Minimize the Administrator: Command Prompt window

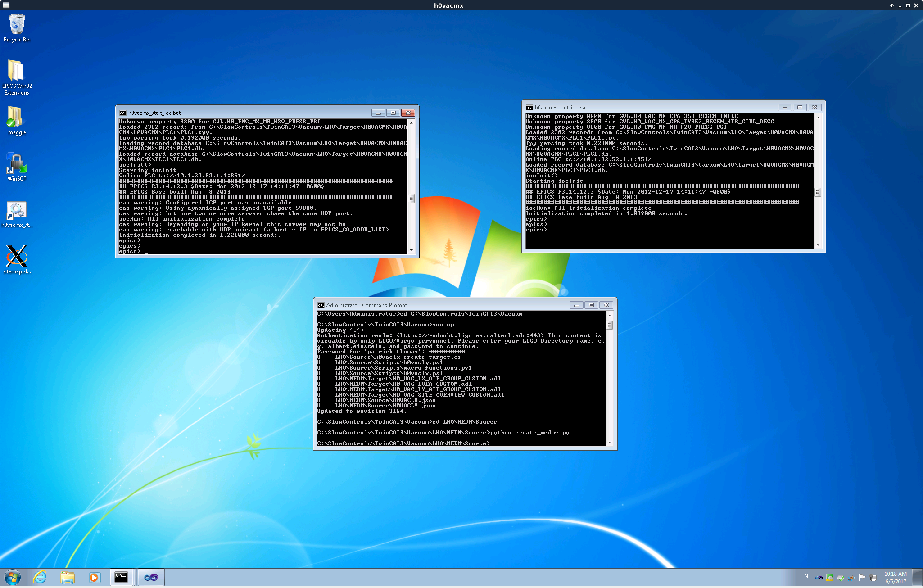576,305
